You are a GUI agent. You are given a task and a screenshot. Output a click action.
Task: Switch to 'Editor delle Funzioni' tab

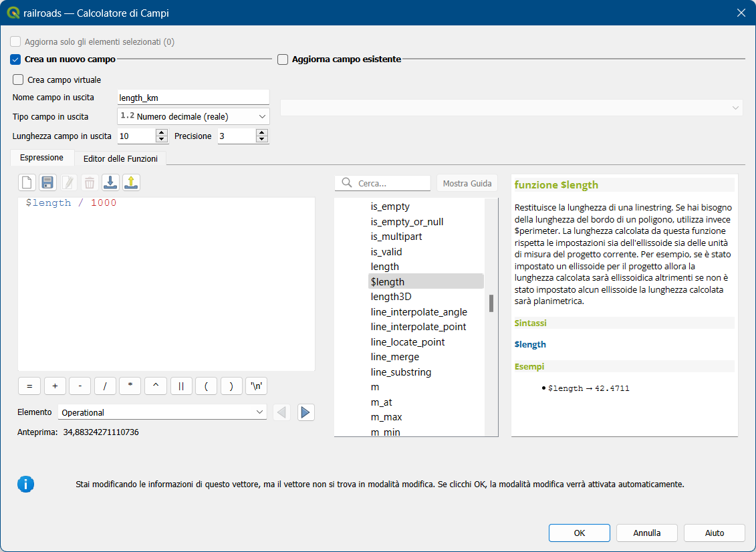coord(120,158)
